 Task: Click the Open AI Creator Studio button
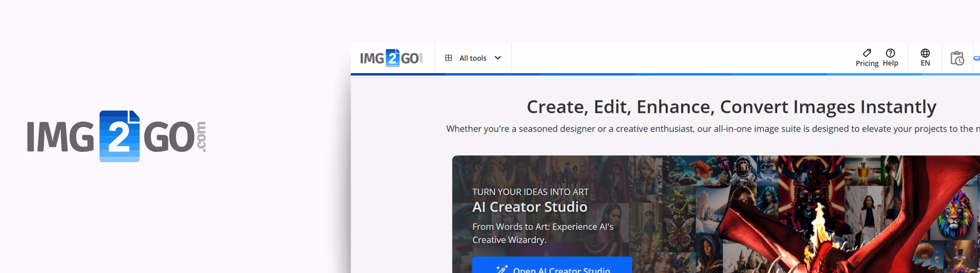552,265
